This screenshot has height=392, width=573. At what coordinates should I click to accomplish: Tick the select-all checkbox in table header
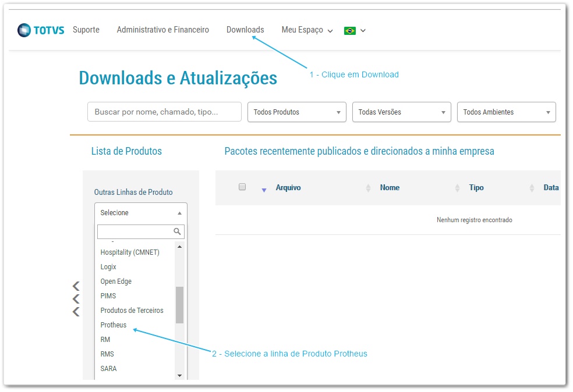tap(242, 187)
